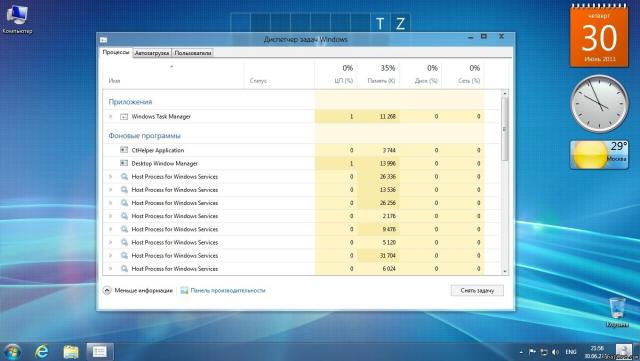This screenshot has height=361, width=640.
Task: Switch to the Автозагрузка tab
Action: click(x=152, y=53)
